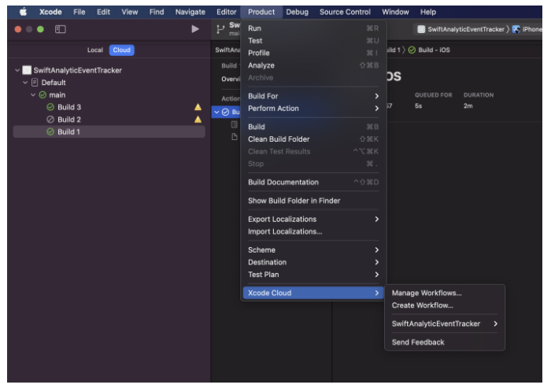
Task: Choose Build from Product menu
Action: click(x=313, y=127)
